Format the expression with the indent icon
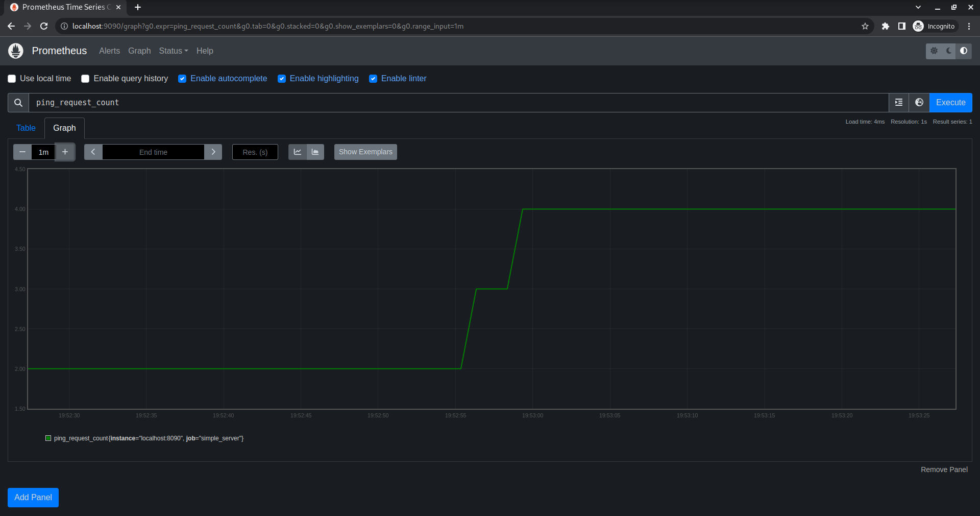Viewport: 980px width, 516px height. pos(899,103)
